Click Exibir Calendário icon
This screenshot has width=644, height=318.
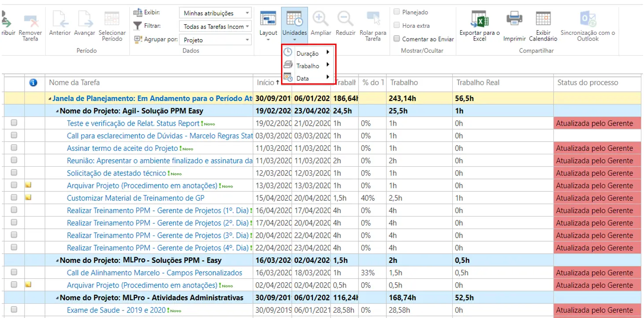point(543,19)
